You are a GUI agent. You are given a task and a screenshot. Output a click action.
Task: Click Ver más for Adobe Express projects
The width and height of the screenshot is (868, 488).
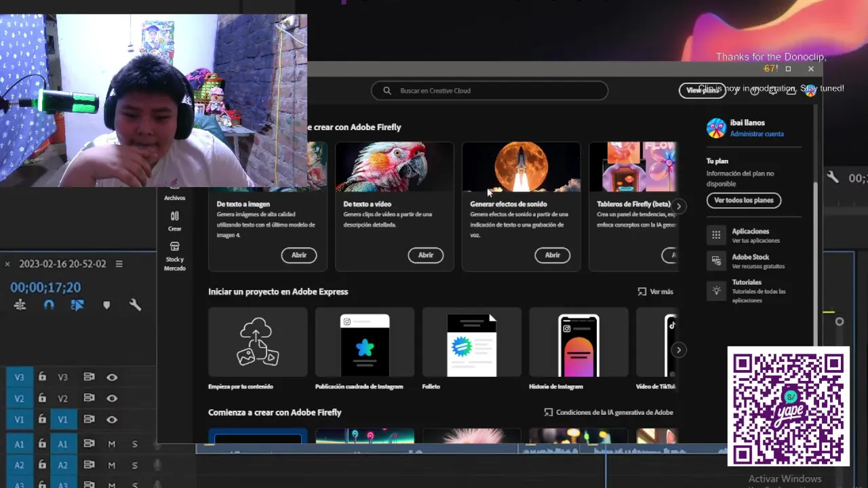(655, 291)
